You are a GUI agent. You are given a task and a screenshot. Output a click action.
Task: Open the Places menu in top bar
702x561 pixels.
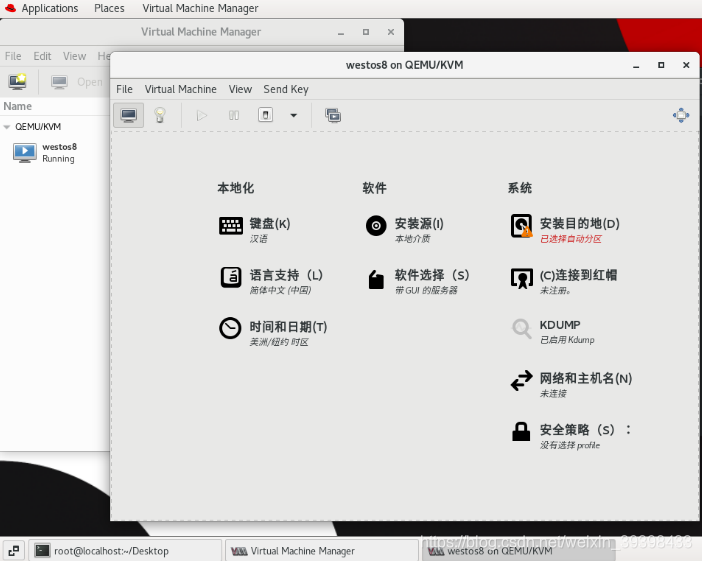pyautogui.click(x=109, y=8)
